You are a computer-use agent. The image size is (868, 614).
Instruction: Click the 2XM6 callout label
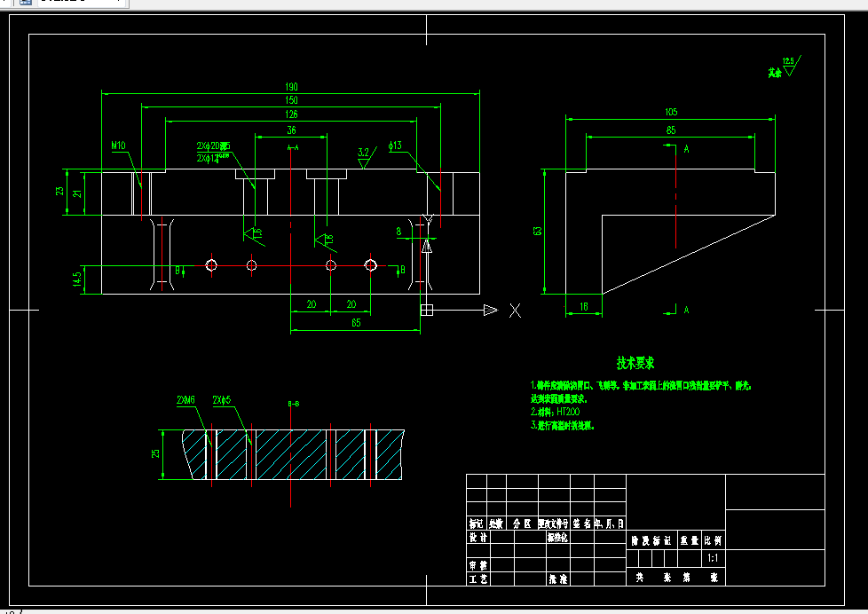tap(185, 400)
